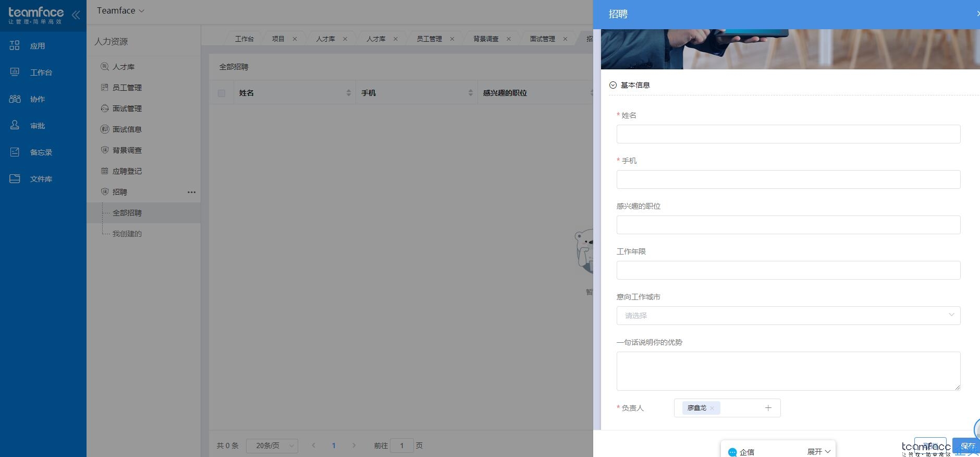This screenshot has height=457, width=980.
Task: Close the 项目 tab with its X
Action: pyautogui.click(x=295, y=39)
